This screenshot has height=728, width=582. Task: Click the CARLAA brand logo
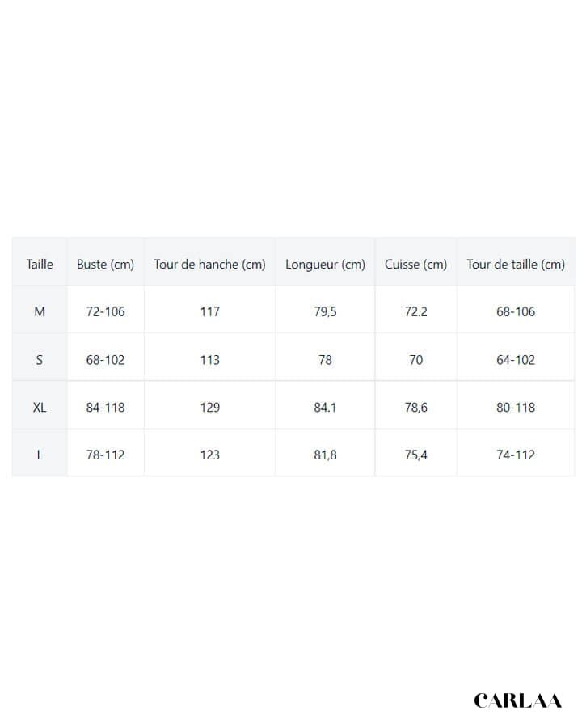point(517,700)
